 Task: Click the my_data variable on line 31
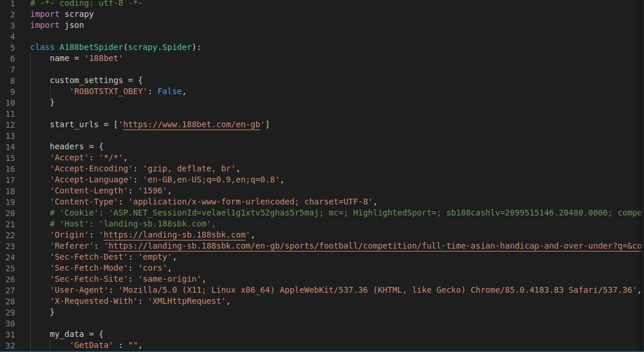point(67,335)
